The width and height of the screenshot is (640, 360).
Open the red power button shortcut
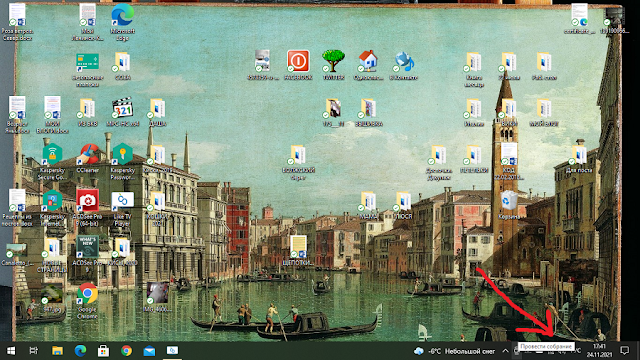298,65
